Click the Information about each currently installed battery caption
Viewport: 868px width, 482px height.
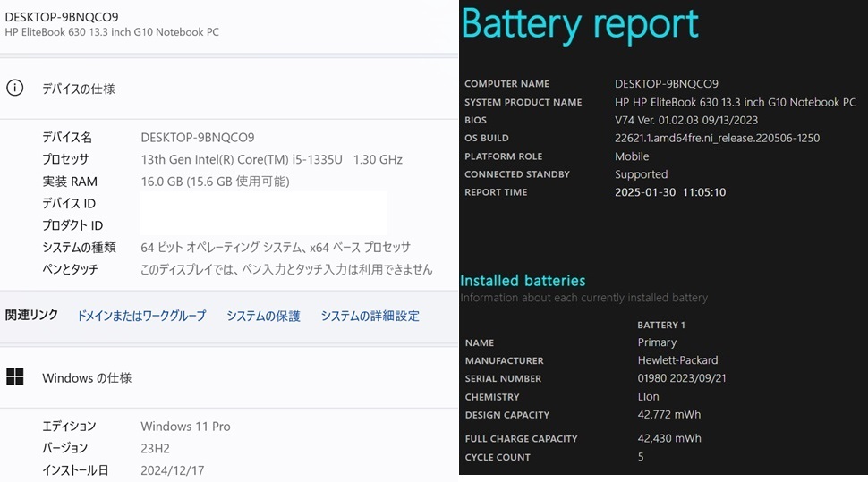(x=584, y=298)
